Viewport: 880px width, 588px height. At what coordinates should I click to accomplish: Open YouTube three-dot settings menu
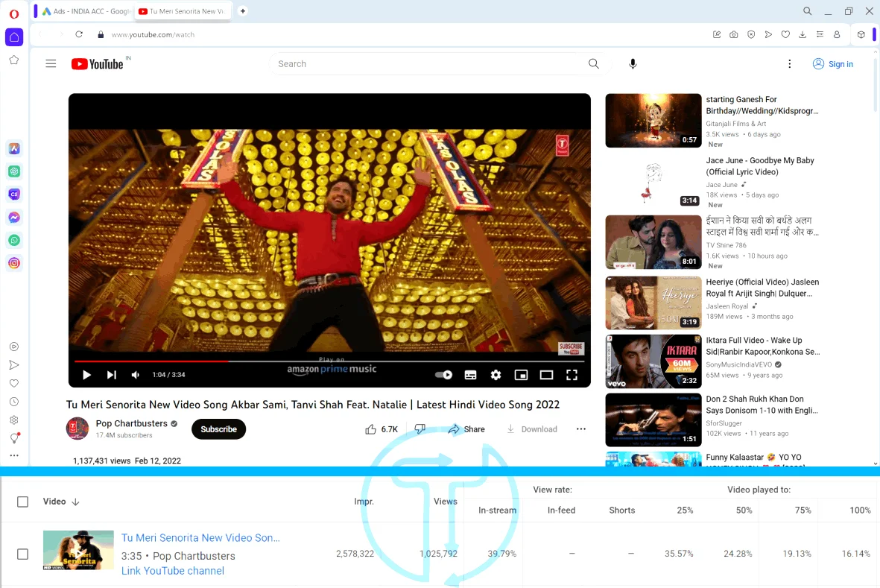789,63
